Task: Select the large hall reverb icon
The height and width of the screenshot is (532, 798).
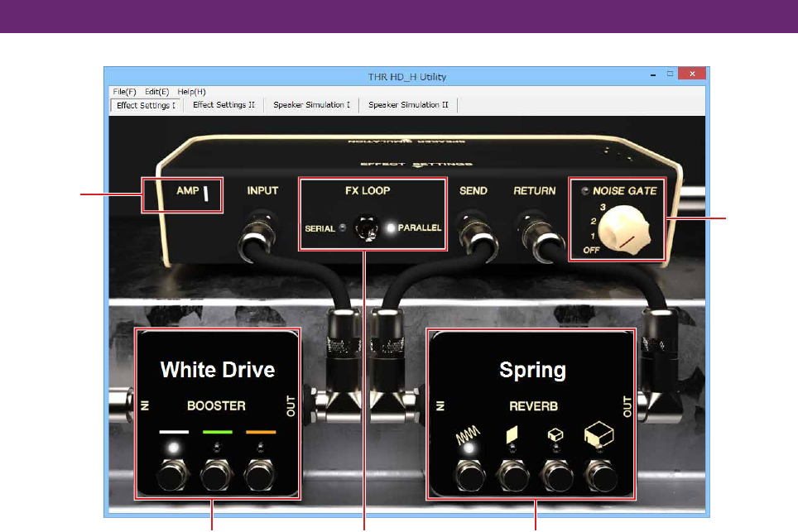Action: (x=599, y=434)
